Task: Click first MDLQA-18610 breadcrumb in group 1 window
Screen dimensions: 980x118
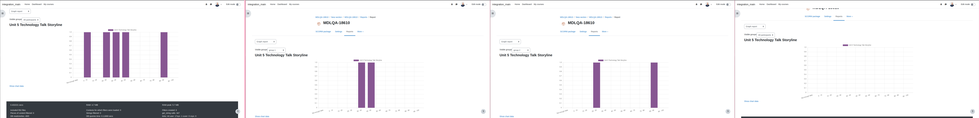Action: click(x=322, y=17)
